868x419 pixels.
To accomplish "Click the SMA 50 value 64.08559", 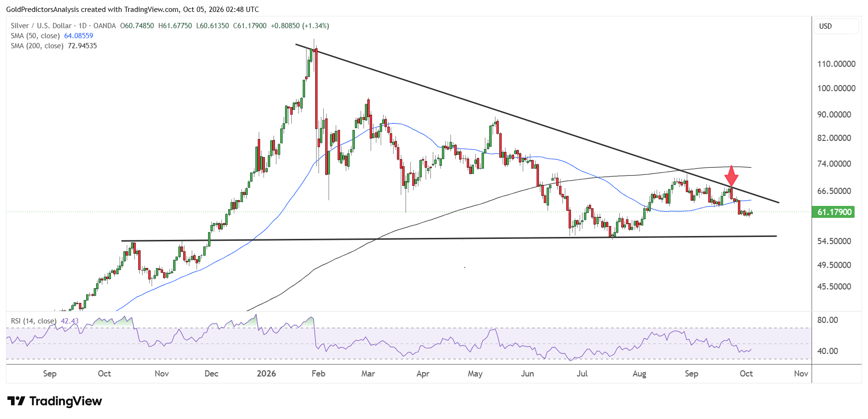I will pos(78,36).
